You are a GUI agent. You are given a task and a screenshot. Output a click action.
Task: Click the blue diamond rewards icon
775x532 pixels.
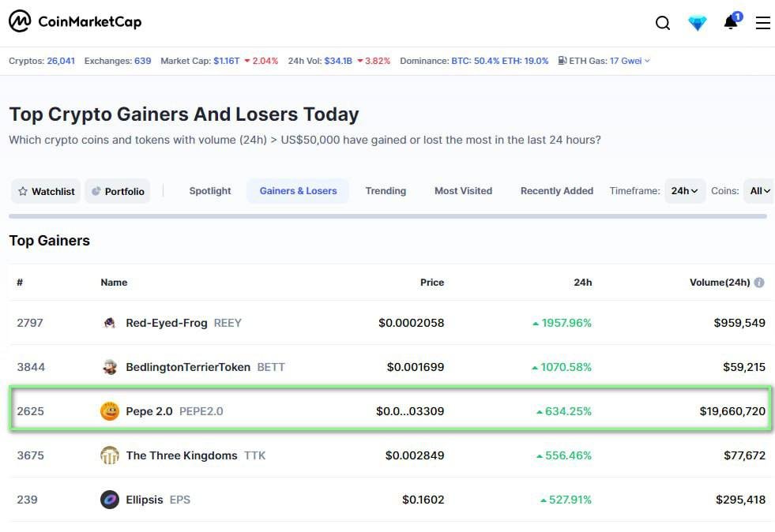click(x=697, y=23)
